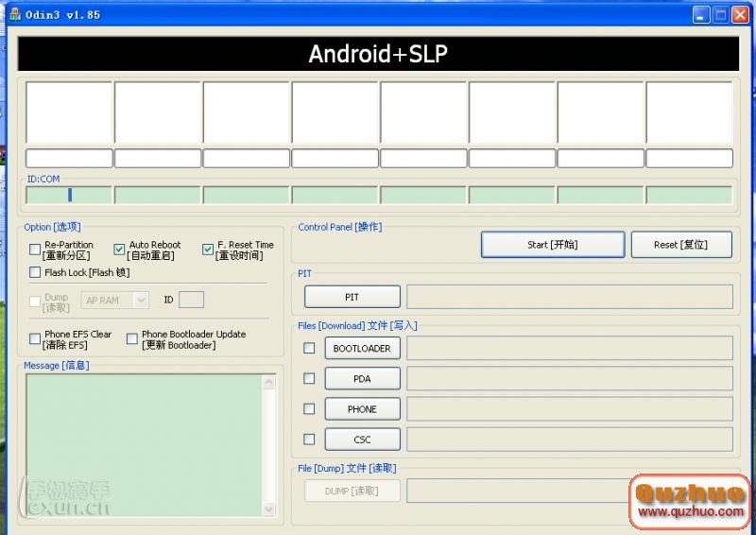Image resolution: width=756 pixels, height=535 pixels.
Task: Enable the Re-Partition checkbox
Action: point(35,250)
